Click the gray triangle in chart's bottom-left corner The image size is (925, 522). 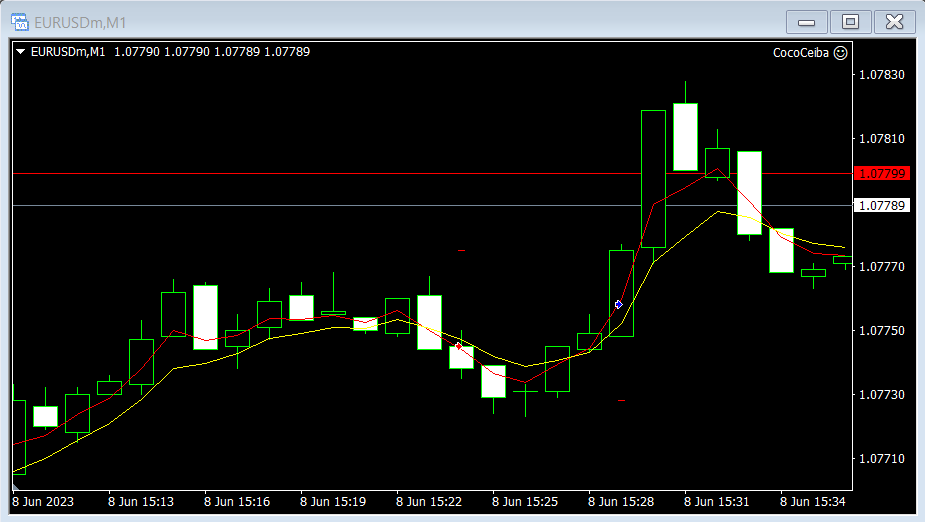[x=16, y=485]
